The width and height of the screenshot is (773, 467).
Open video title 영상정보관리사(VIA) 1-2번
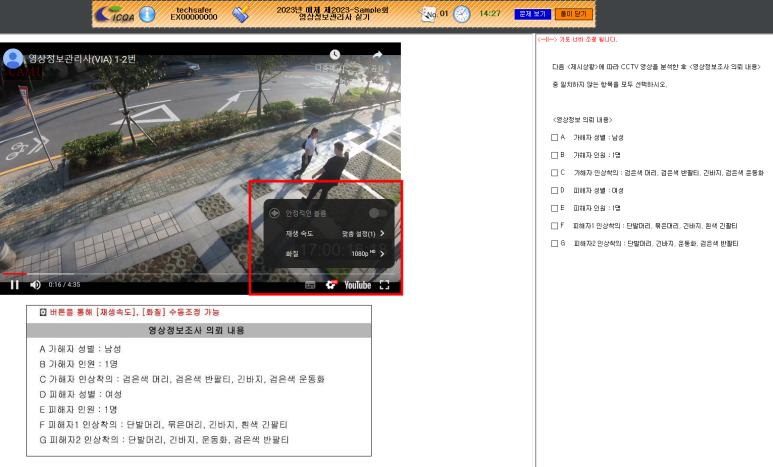coord(82,59)
